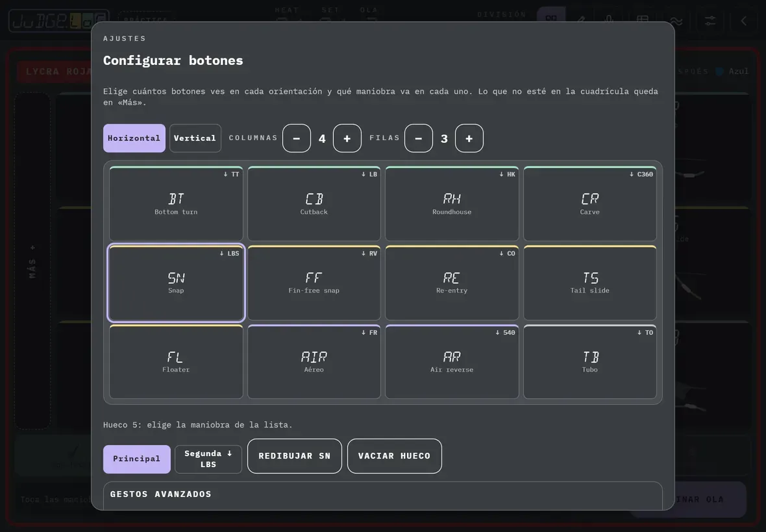The width and height of the screenshot is (766, 532).
Task: Select the Principal maneuver tab
Action: coord(137,459)
